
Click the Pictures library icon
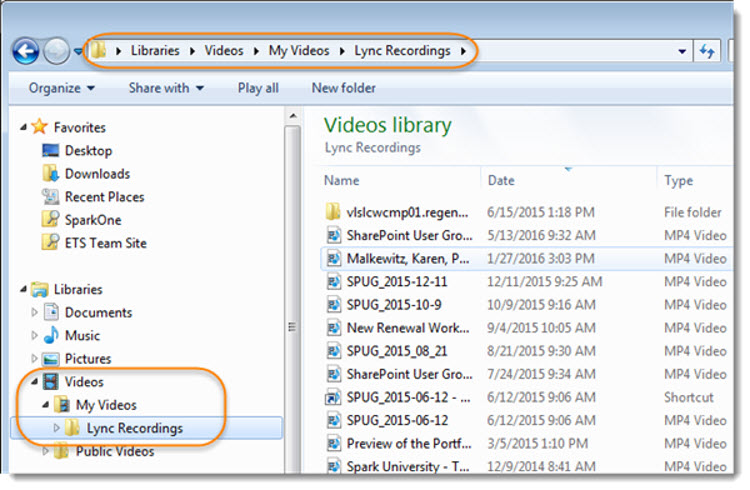51,359
